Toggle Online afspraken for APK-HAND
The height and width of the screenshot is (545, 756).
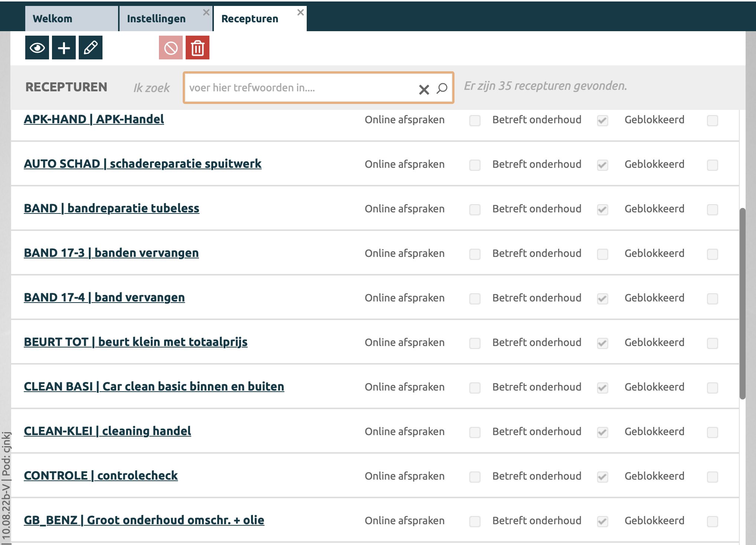(x=475, y=120)
